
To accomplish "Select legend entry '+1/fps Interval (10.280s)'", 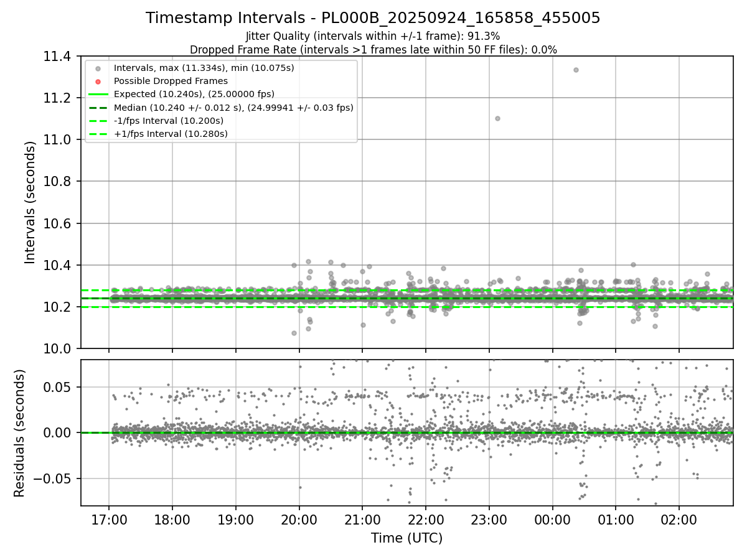I will [x=171, y=134].
